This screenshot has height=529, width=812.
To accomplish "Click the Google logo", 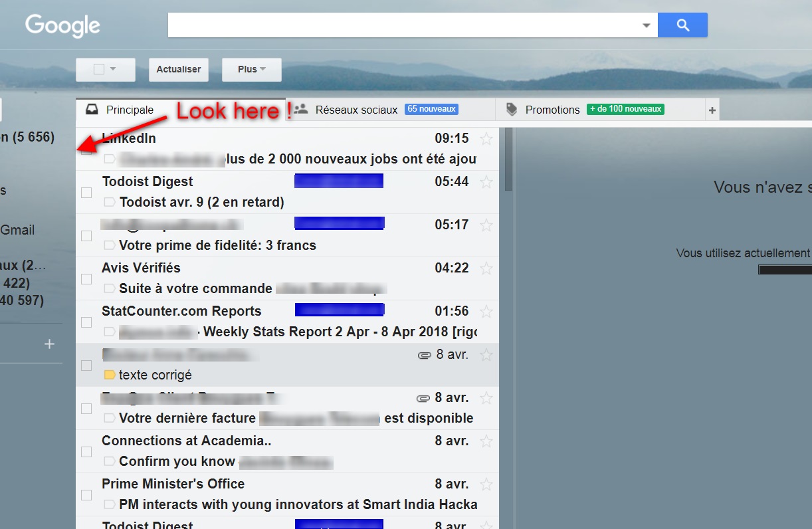I will pyautogui.click(x=62, y=26).
